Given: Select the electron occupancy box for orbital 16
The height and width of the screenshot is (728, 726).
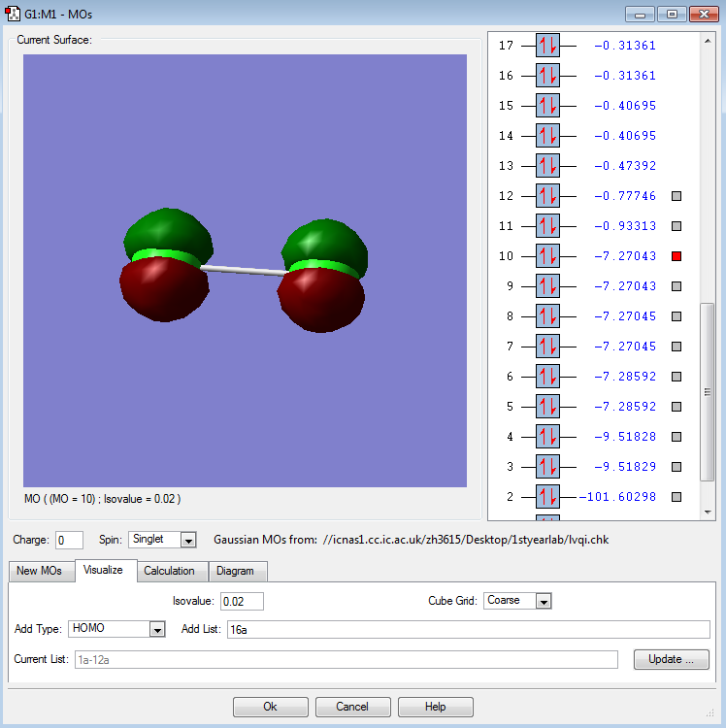Looking at the screenshot, I should tap(547, 76).
